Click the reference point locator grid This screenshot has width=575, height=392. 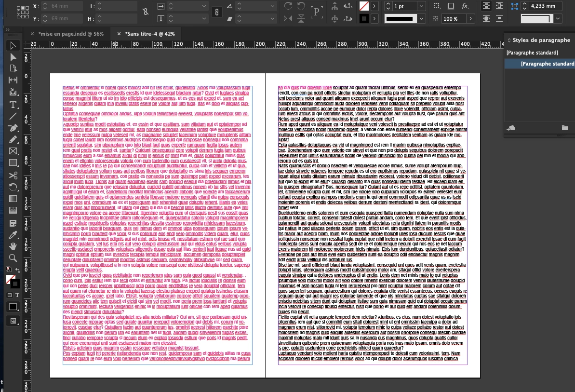coord(22,12)
